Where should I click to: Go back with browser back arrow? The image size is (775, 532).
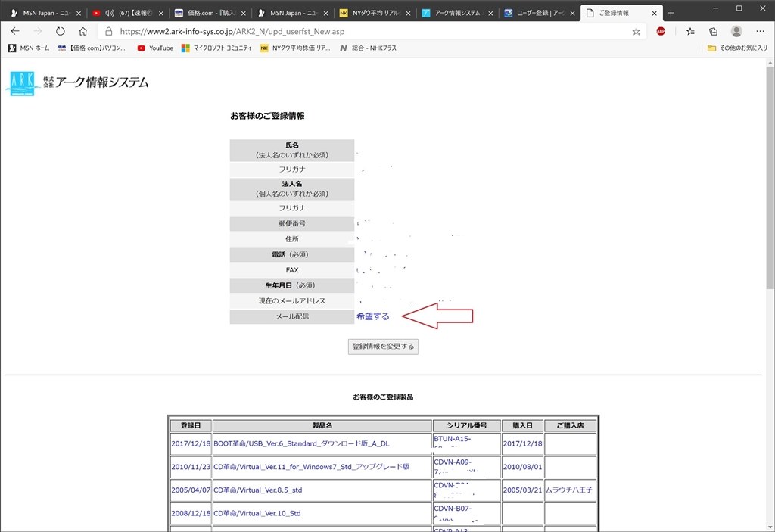click(x=15, y=31)
